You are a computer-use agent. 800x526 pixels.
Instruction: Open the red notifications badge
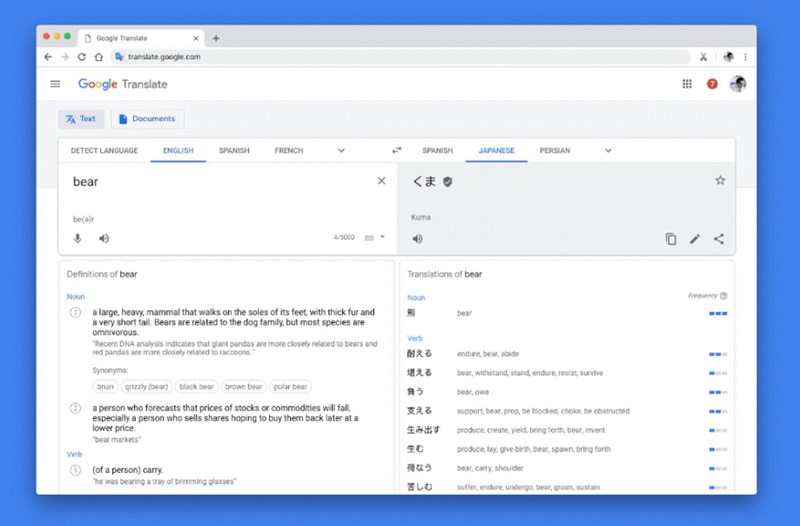712,84
